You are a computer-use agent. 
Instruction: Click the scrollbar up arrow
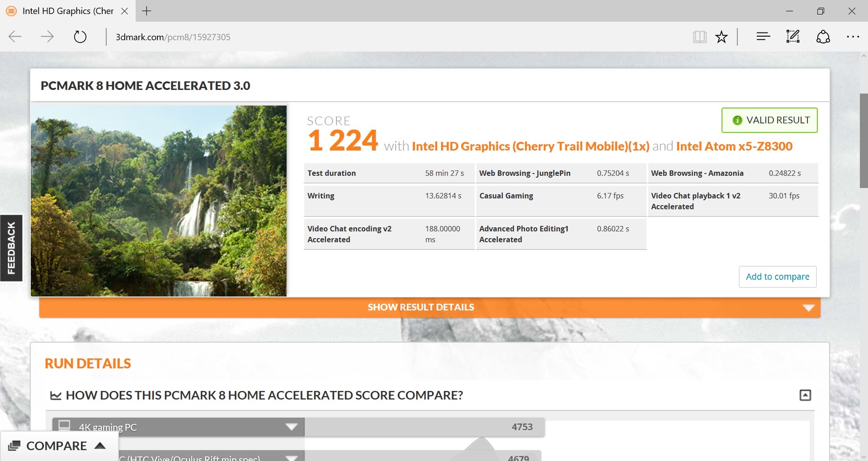(863, 56)
